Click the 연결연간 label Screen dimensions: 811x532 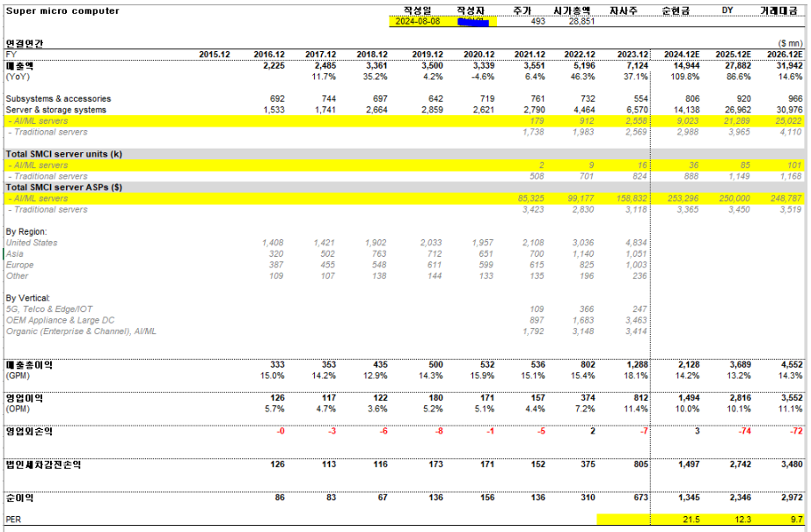[x=25, y=43]
